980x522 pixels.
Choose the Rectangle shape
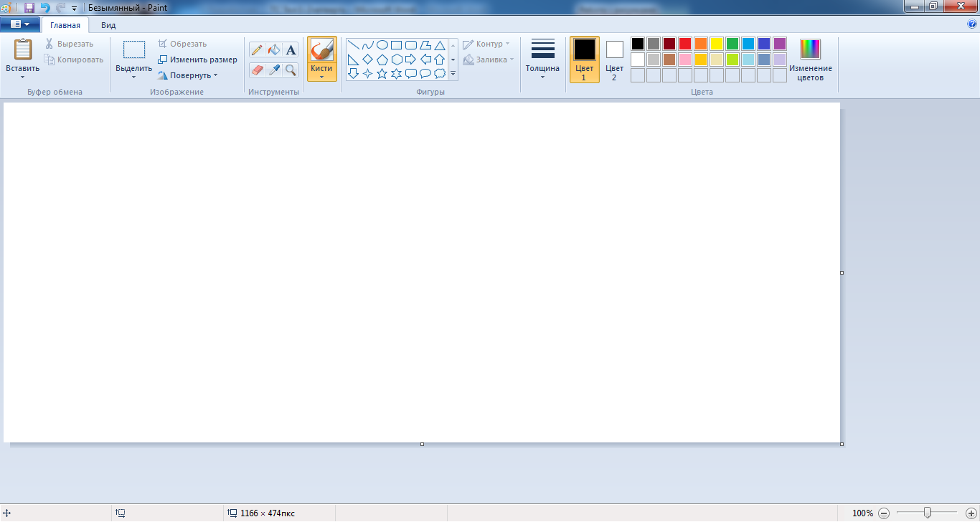(x=396, y=45)
